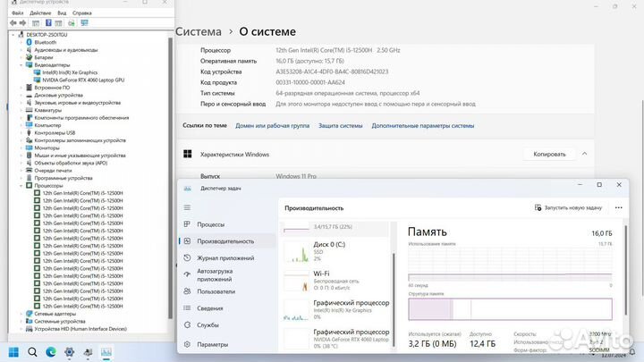Screen dimensions: 644x362
Task: Select Intel(R) Iris(R) Xe Graphics adapter
Action: [x=70, y=72]
